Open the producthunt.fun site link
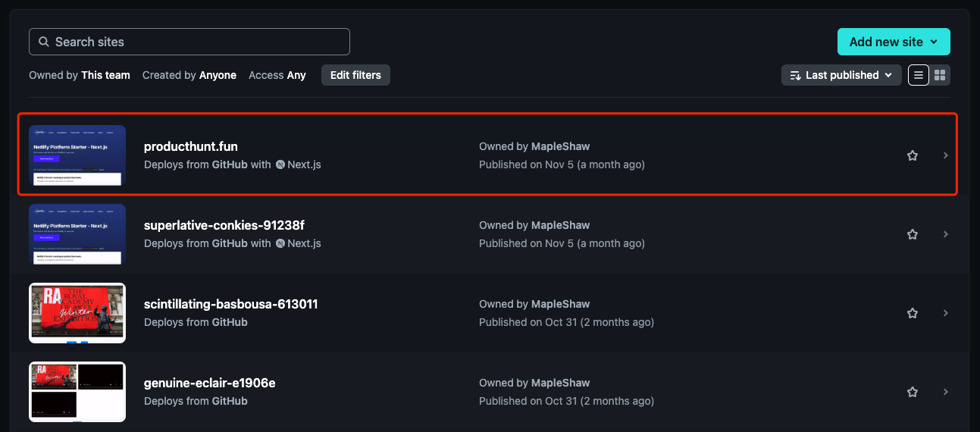 [x=191, y=146]
